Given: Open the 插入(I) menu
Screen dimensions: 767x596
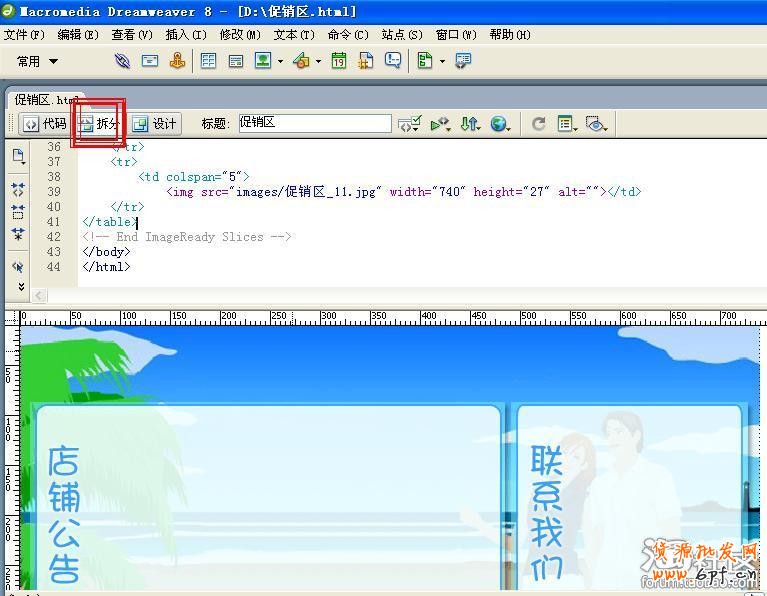Looking at the screenshot, I should (x=185, y=34).
